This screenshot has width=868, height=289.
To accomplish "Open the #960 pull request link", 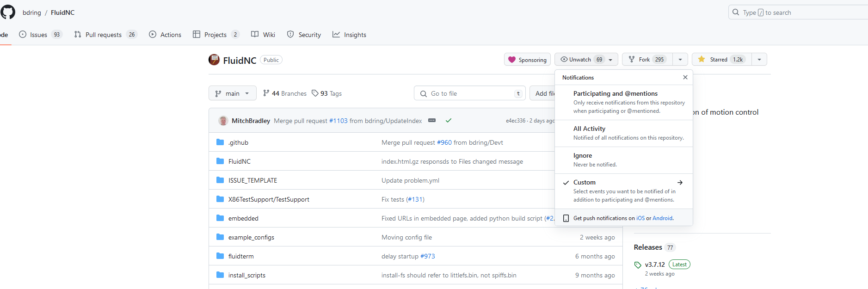I will (x=444, y=142).
